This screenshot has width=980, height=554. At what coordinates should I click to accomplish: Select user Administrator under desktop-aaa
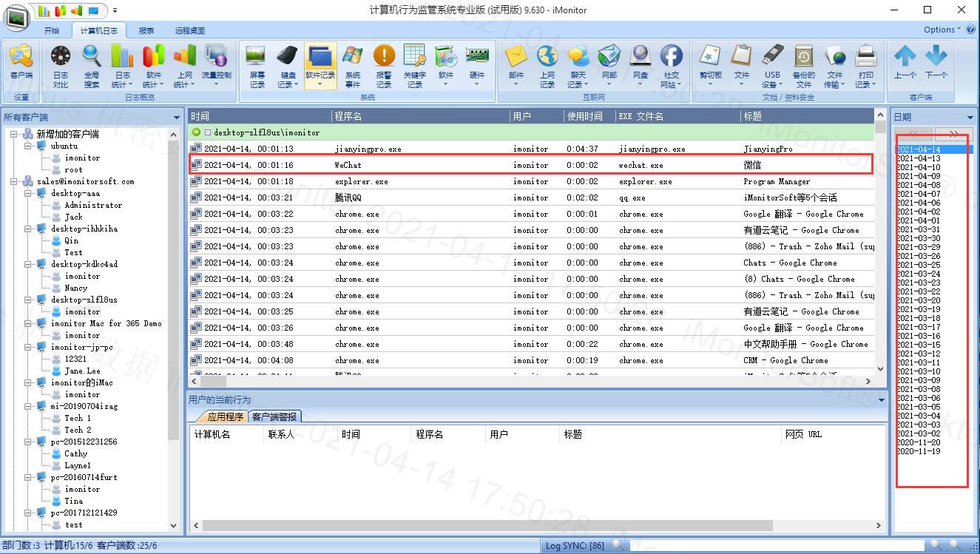pos(93,205)
